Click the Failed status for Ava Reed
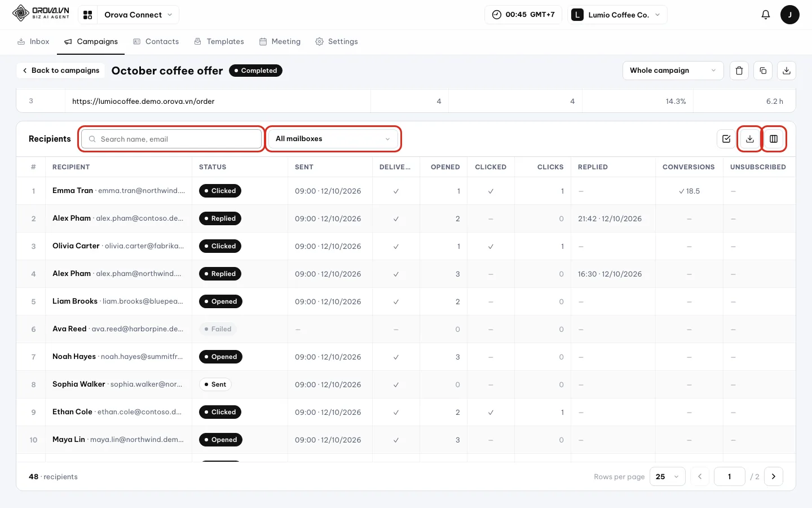812x508 pixels. (x=218, y=329)
